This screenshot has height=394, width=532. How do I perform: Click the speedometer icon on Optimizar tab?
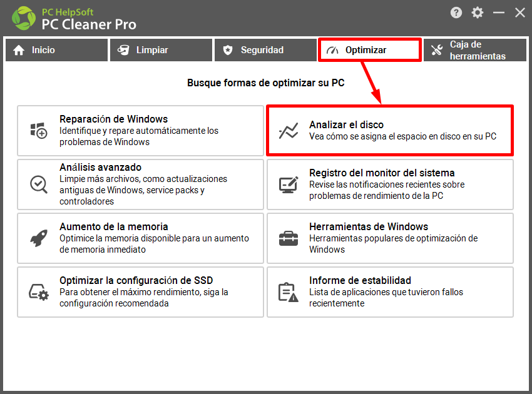(x=332, y=50)
